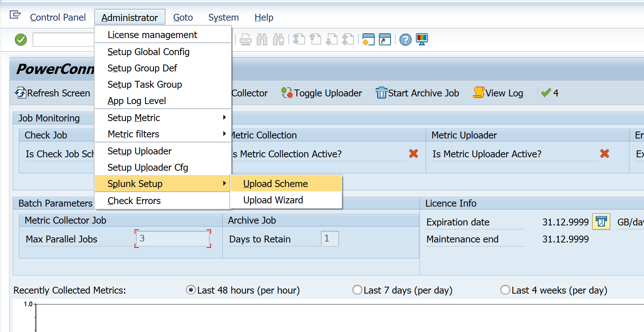Expand the Setup Metric submenu
The width and height of the screenshot is (644, 332).
tap(224, 117)
